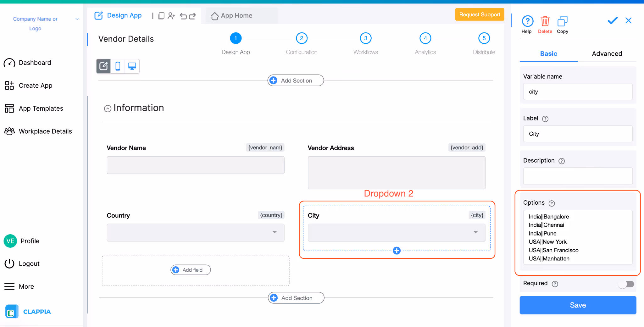The image size is (644, 327).
Task: Open App Templates in sidebar
Action: (x=34, y=108)
